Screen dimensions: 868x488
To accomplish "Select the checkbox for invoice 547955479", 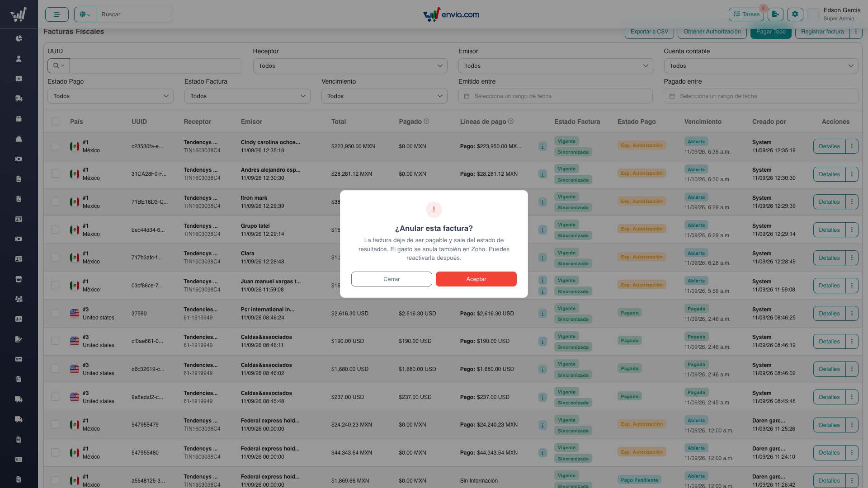I will [x=55, y=424].
